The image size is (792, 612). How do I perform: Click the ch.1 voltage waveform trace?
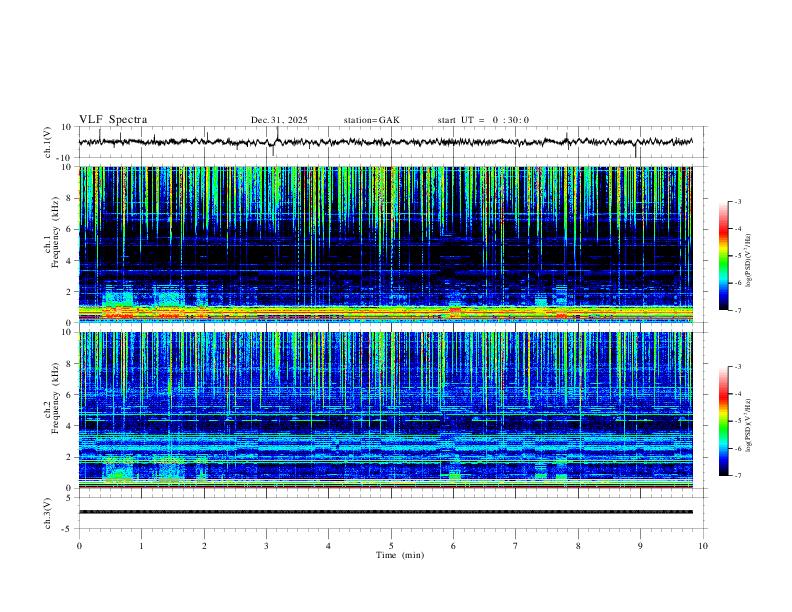click(x=386, y=142)
